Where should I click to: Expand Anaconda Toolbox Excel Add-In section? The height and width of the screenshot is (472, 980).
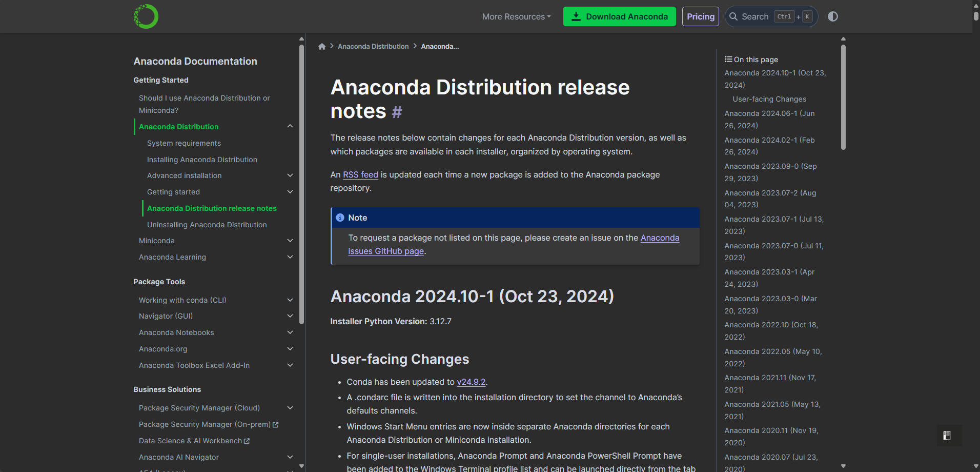point(290,365)
